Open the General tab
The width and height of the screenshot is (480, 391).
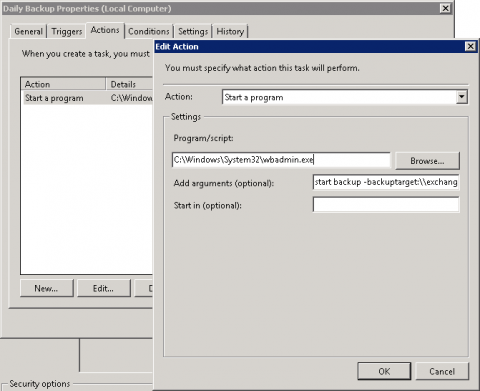pyautogui.click(x=28, y=31)
